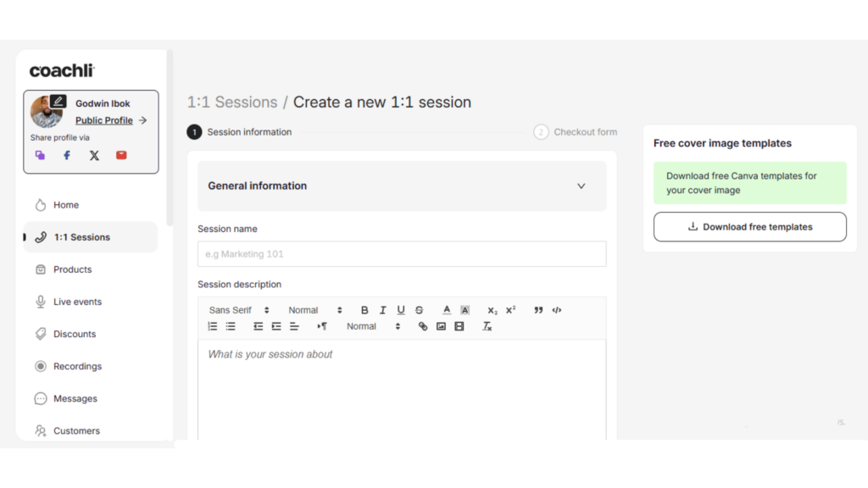Image resolution: width=868 pixels, height=488 pixels.
Task: Insert a link in session description
Action: pyautogui.click(x=423, y=326)
